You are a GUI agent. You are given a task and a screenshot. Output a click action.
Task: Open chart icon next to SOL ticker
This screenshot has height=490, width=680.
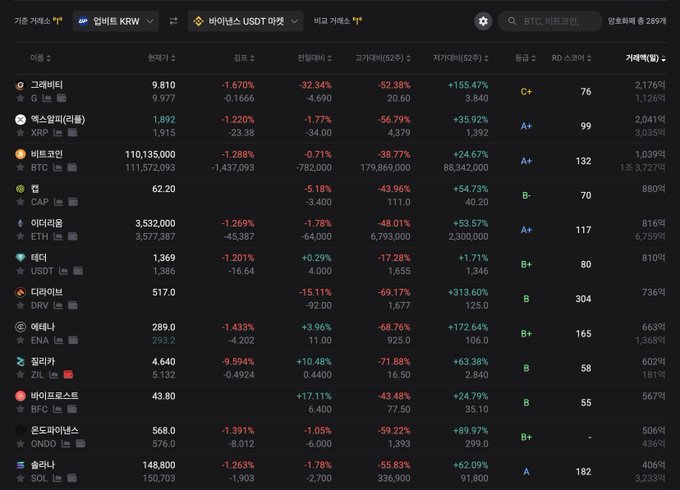click(x=57, y=478)
